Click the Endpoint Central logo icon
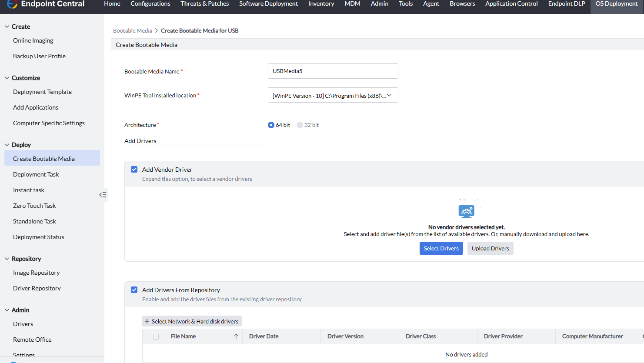The image size is (644, 363). tap(12, 4)
